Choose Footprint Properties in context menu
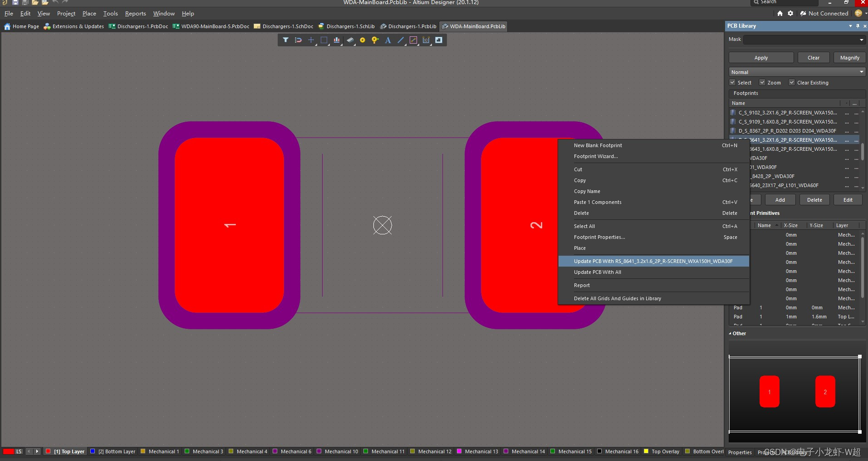This screenshot has width=868, height=461. (653, 237)
